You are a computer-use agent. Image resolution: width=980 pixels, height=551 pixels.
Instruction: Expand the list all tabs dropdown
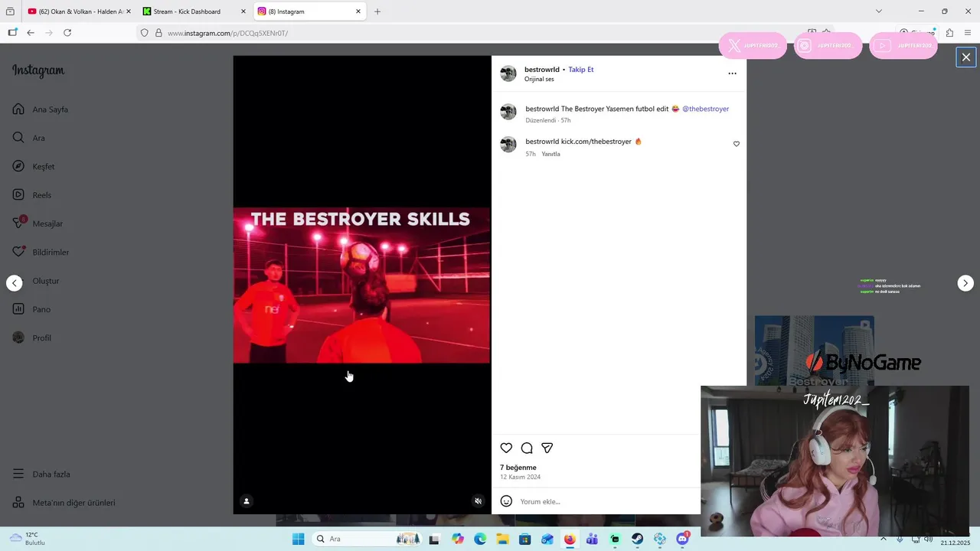click(x=879, y=11)
